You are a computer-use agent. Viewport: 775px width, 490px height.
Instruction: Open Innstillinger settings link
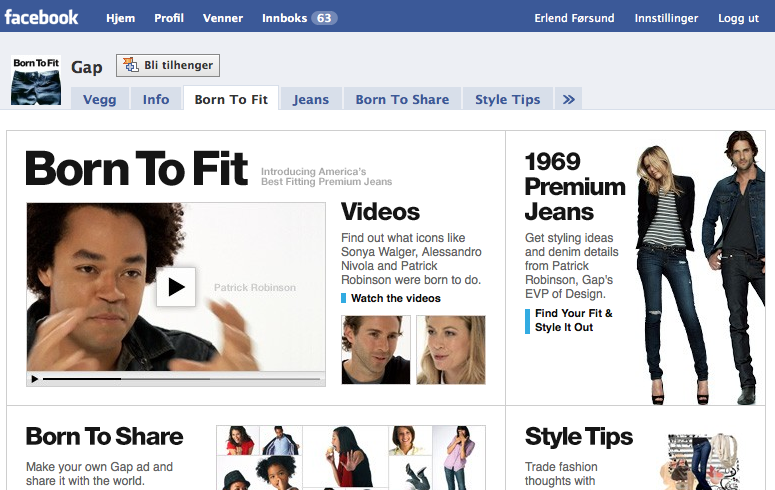point(666,18)
